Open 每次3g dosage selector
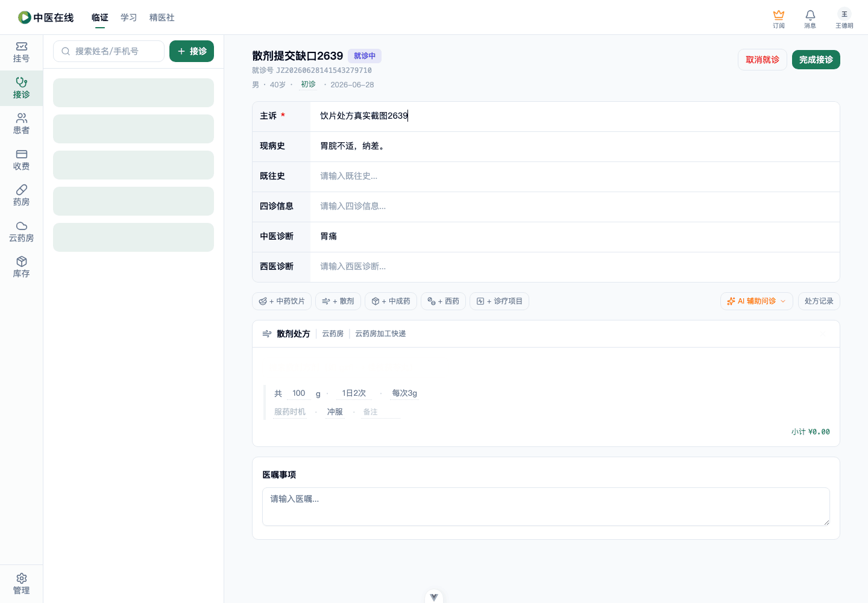This screenshot has height=603, width=868. [404, 393]
